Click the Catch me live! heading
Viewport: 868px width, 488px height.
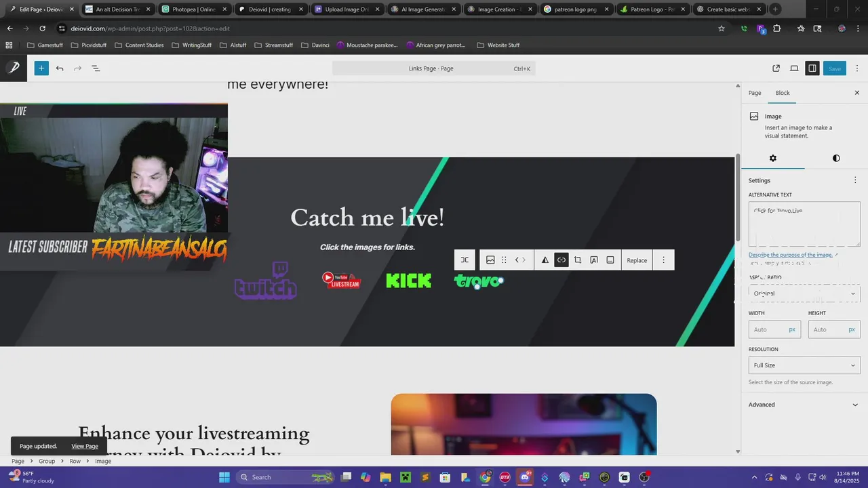tap(367, 218)
